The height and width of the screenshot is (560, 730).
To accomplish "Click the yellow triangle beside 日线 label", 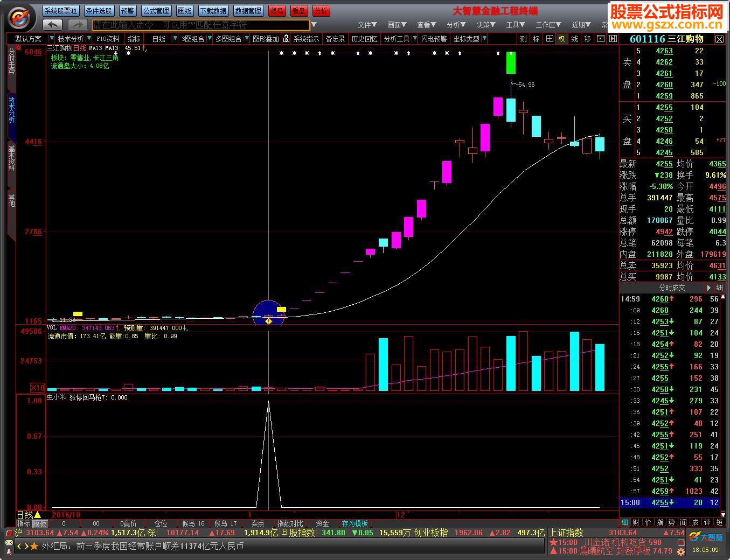I will [38, 515].
